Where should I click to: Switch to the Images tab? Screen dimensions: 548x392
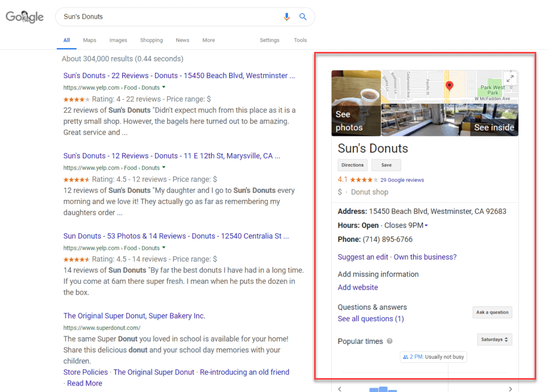(x=118, y=40)
